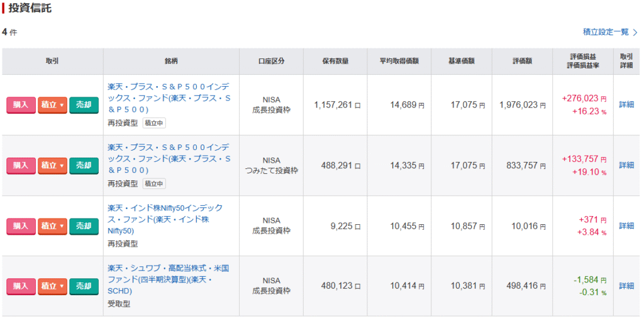The width and height of the screenshot is (644, 319).
Task: Click 購入 button for つみたて投資枠 S&P500 fund
Action: (x=21, y=165)
